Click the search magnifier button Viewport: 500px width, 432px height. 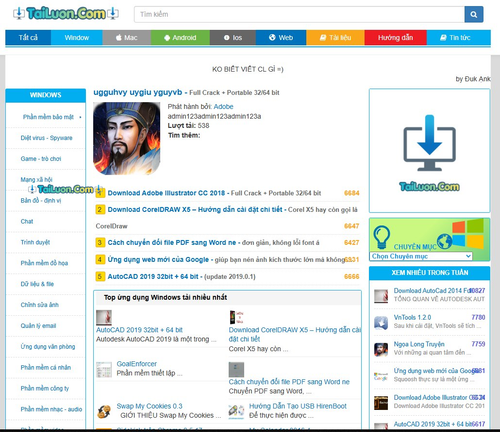pyautogui.click(x=474, y=14)
